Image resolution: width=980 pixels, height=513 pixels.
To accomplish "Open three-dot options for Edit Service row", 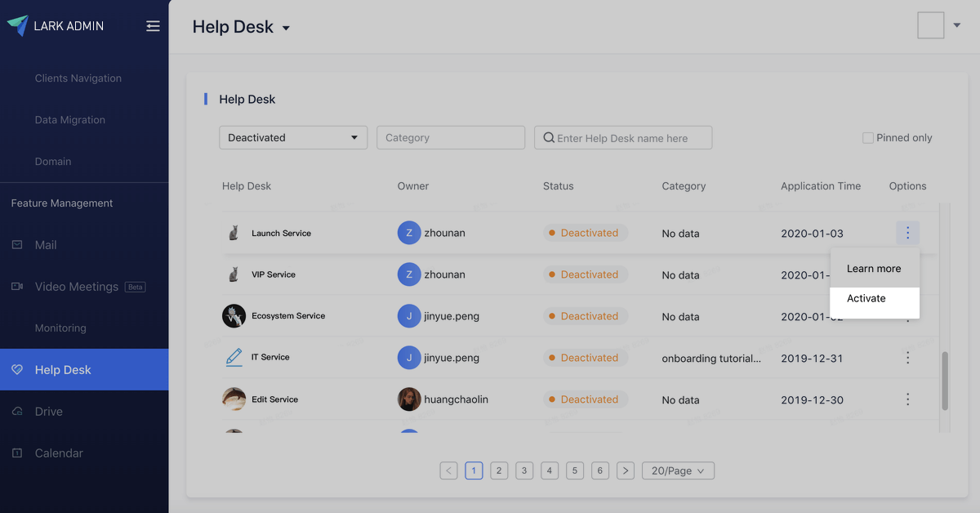I will click(907, 399).
